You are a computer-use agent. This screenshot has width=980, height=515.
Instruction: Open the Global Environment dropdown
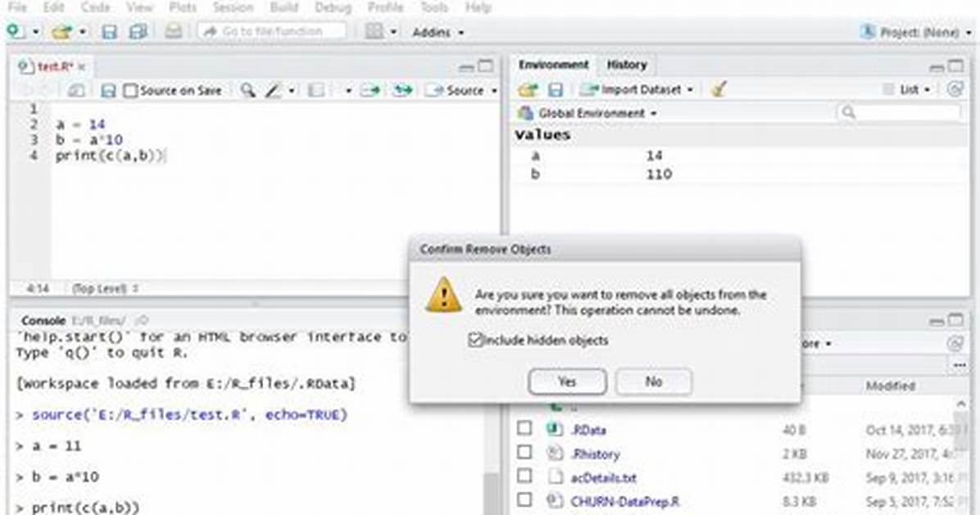[588, 113]
